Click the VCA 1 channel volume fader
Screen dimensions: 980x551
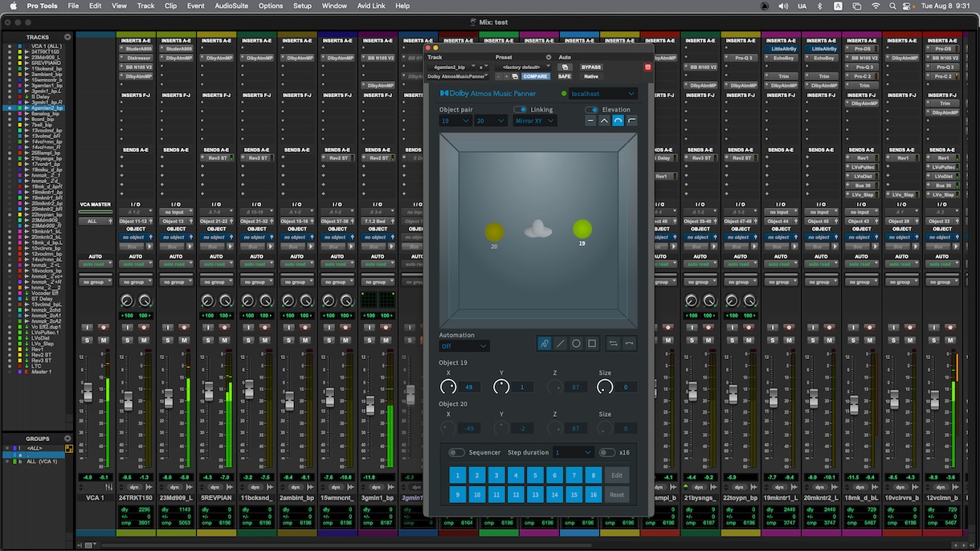(88, 392)
